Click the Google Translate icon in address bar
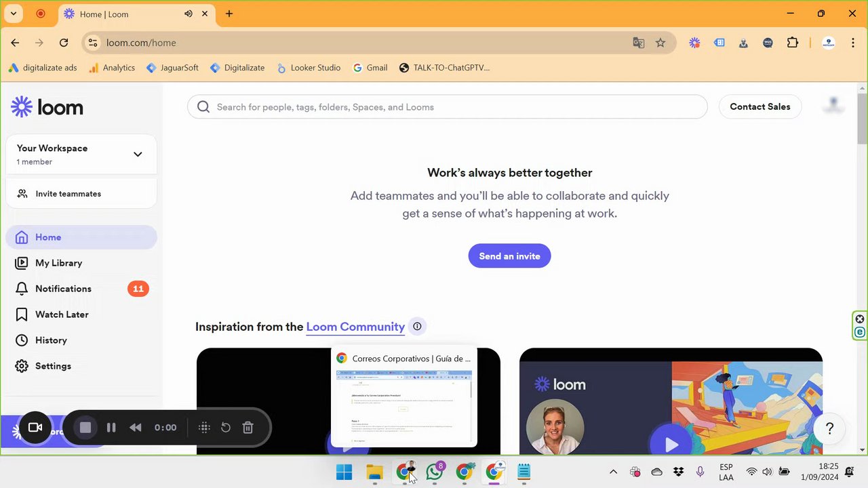This screenshot has width=868, height=488. tap(638, 43)
